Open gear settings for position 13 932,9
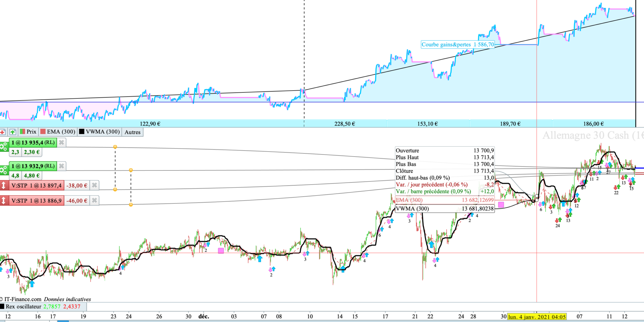Viewport: 644px width, 322px height. tap(4, 170)
